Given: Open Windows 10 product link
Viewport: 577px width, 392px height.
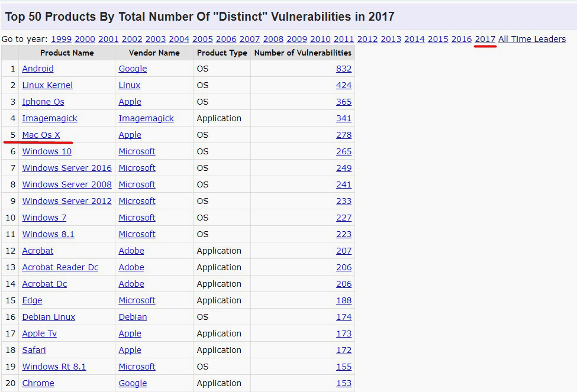Looking at the screenshot, I should 47,151.
